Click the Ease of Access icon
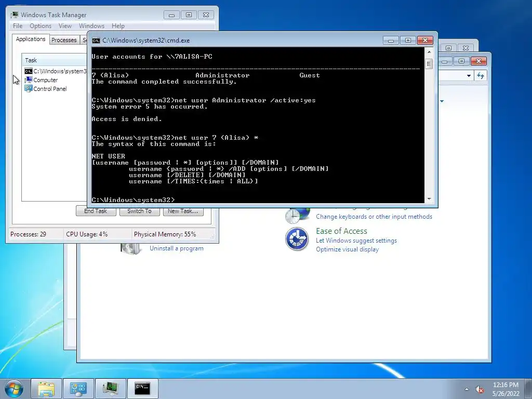 pos(297,239)
